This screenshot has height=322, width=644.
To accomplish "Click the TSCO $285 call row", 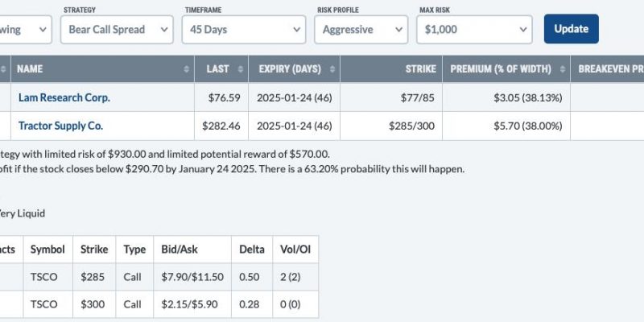I will pos(159,277).
